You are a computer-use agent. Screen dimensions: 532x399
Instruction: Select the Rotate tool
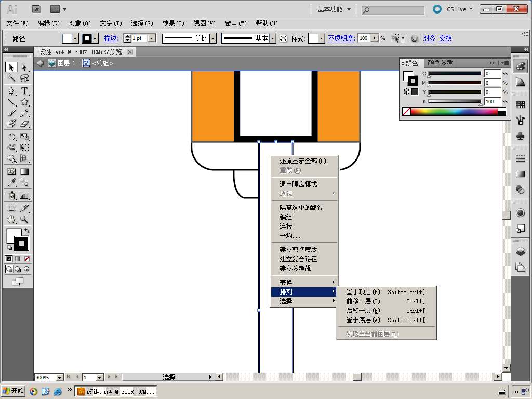pyautogui.click(x=11, y=137)
